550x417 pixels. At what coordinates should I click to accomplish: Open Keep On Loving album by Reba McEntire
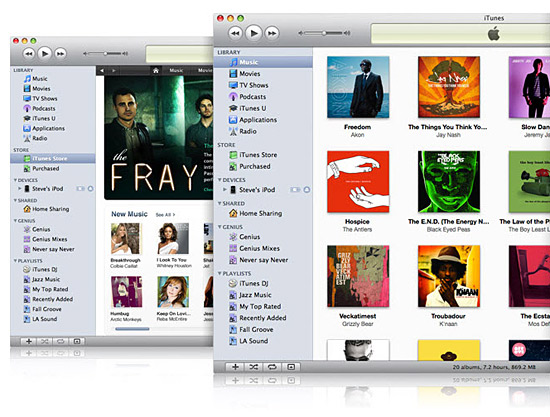pos(173,292)
